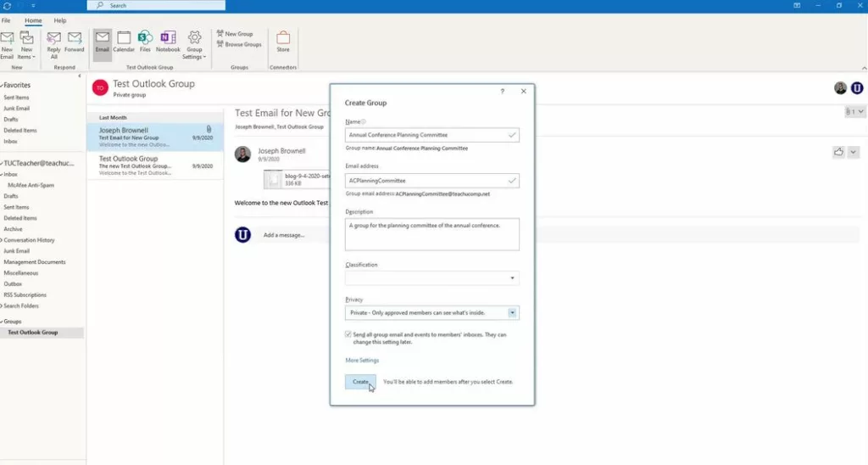Open Deleted Items under Favorites
868x465 pixels.
[20, 131]
